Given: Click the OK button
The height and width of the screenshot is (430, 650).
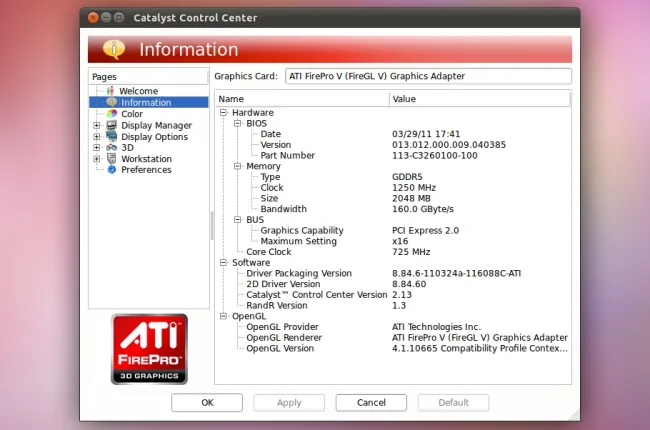Looking at the screenshot, I should (x=207, y=403).
